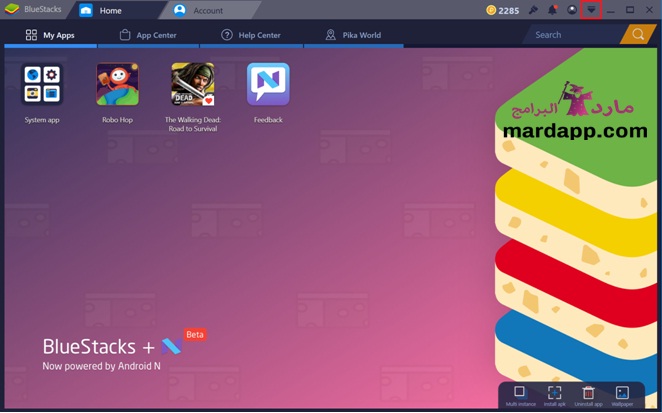Image resolution: width=662 pixels, height=413 pixels.
Task: Click the 'Now powered by Android N' text
Action: click(x=101, y=366)
